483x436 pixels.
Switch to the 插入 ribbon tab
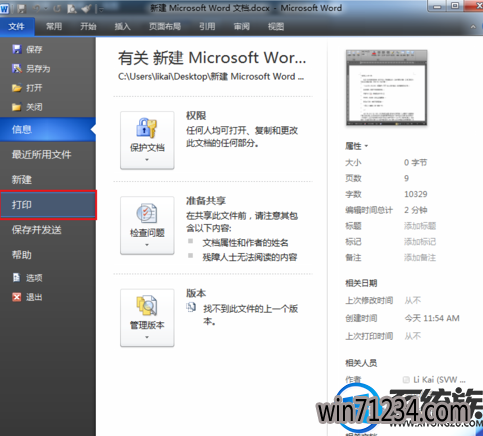pyautogui.click(x=122, y=26)
